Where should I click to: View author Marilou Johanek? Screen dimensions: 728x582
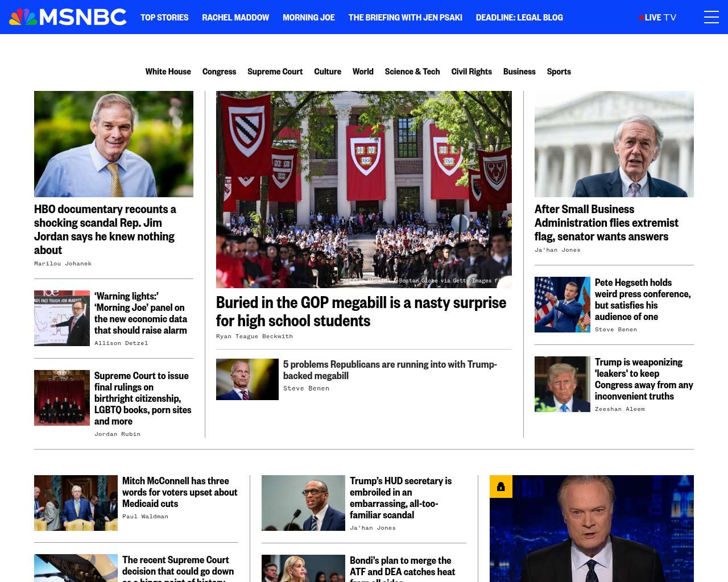[63, 264]
